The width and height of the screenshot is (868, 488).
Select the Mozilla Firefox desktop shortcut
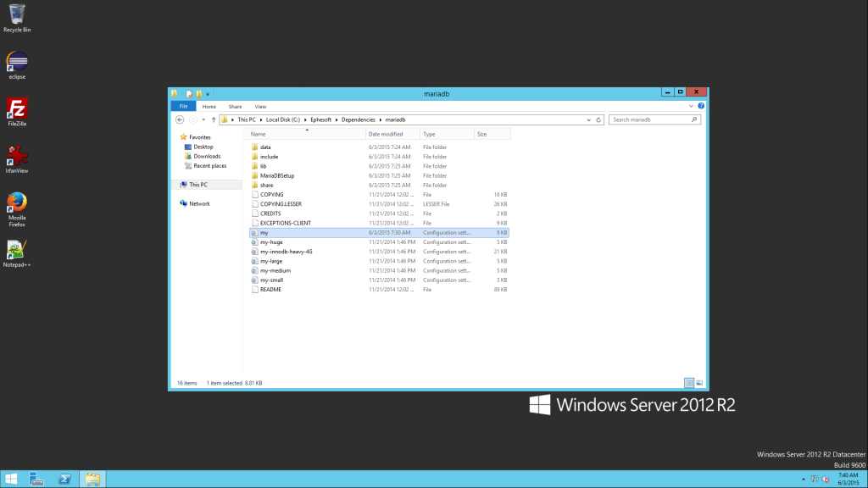tap(17, 210)
